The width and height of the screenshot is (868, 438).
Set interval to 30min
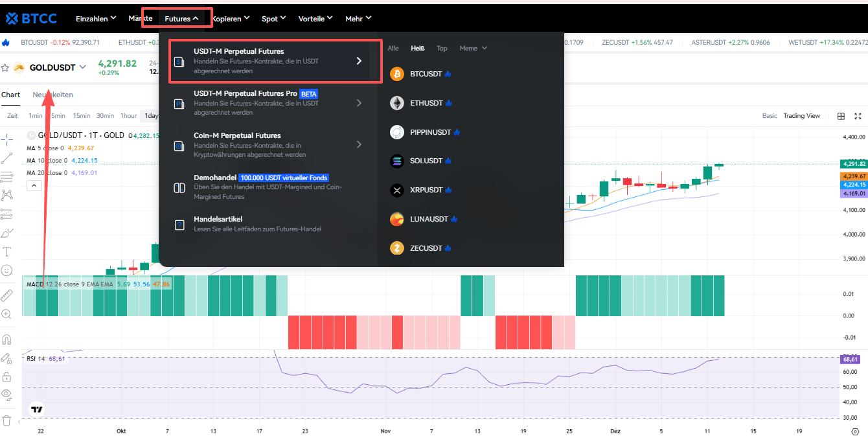click(x=105, y=116)
